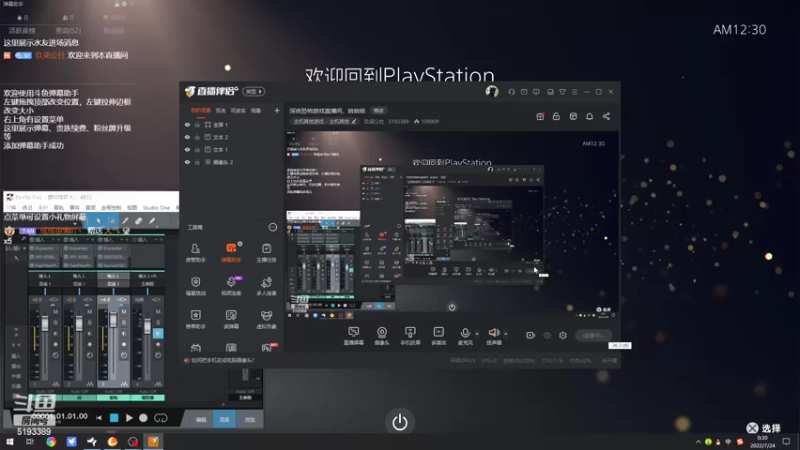Hide the 文本 2 source layer

pyautogui.click(x=187, y=137)
